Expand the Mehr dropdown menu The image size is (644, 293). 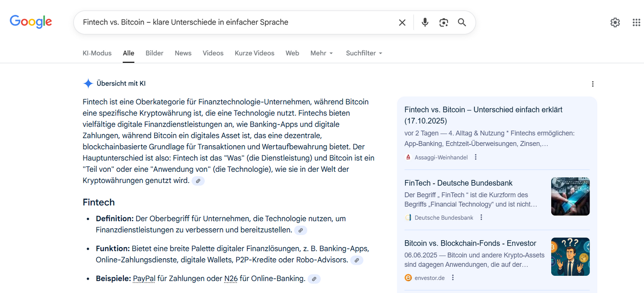322,53
